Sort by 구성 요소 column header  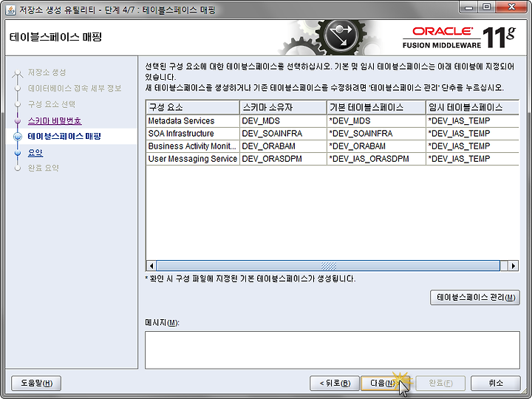[193, 108]
